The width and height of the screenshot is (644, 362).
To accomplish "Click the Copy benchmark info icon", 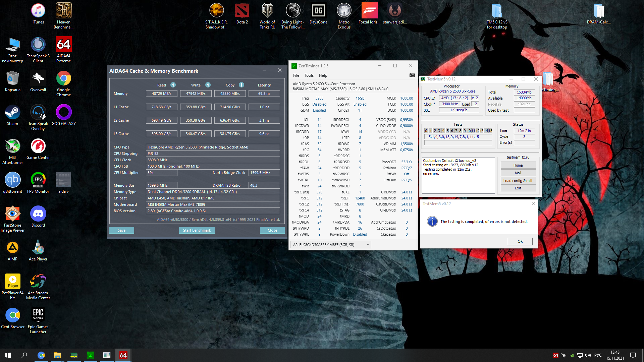I will pyautogui.click(x=241, y=85).
